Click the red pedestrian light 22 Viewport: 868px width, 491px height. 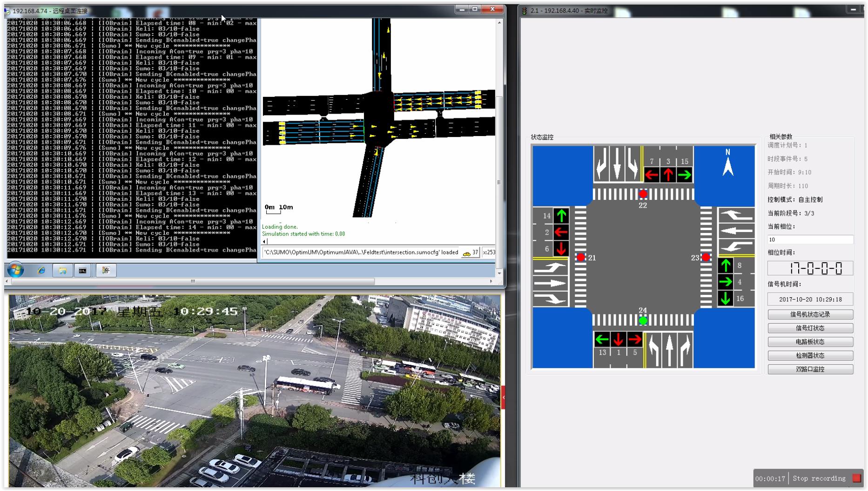643,194
